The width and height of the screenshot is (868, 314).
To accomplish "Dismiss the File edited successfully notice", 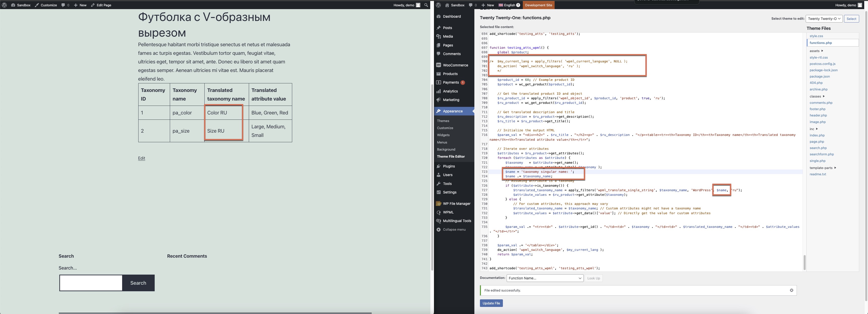I will pyautogui.click(x=792, y=291).
